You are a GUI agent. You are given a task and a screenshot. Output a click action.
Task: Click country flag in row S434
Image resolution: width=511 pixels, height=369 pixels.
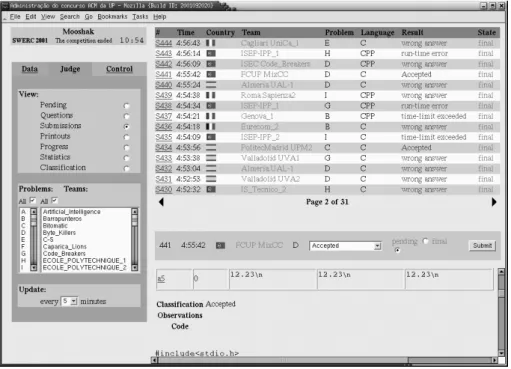click(x=211, y=148)
